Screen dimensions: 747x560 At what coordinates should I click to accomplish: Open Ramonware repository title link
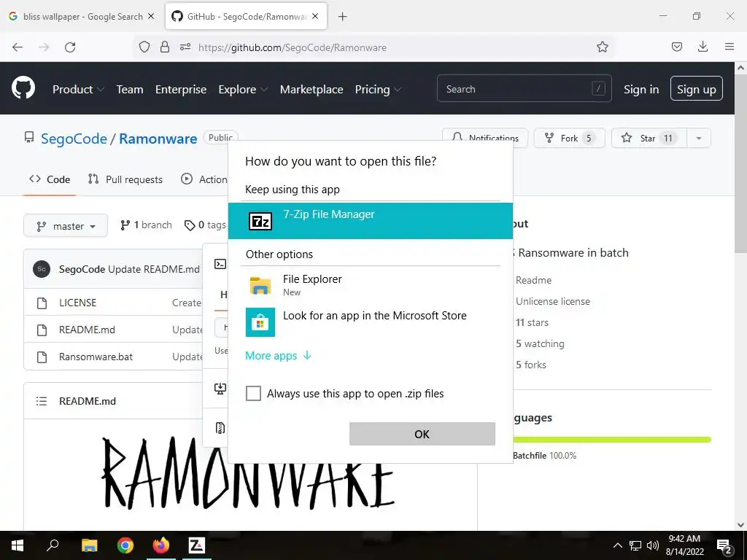(x=158, y=139)
